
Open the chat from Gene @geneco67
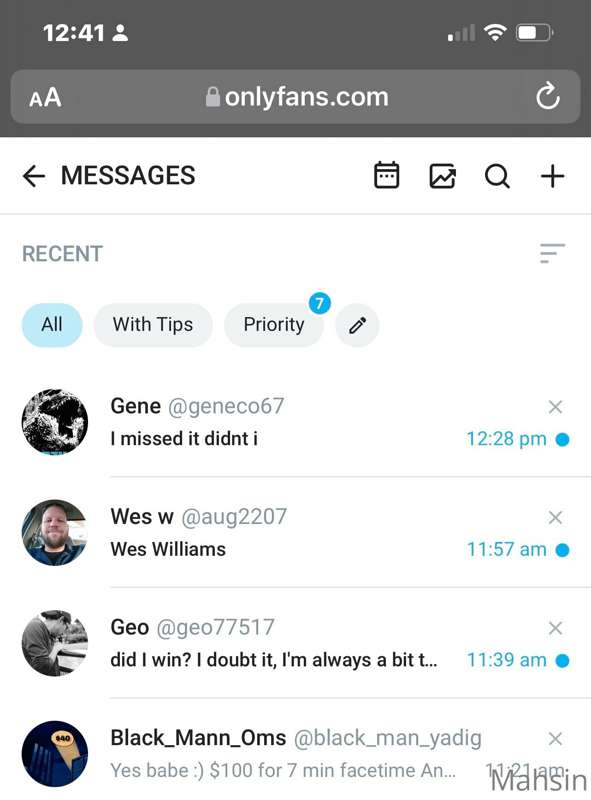306,422
